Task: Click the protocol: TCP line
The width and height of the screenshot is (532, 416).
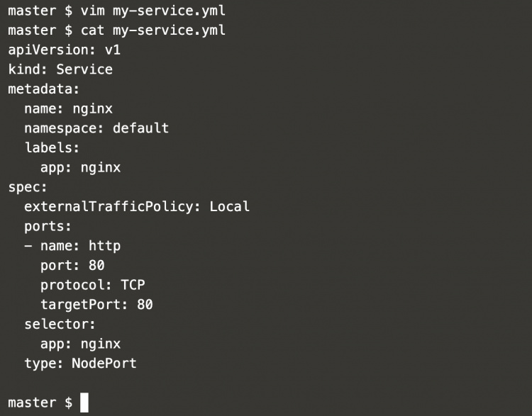Action: pos(92,285)
